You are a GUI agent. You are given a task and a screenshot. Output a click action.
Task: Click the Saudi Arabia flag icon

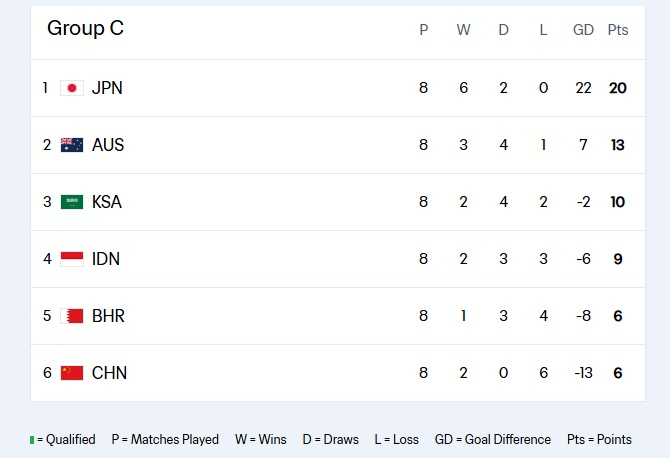(72, 202)
